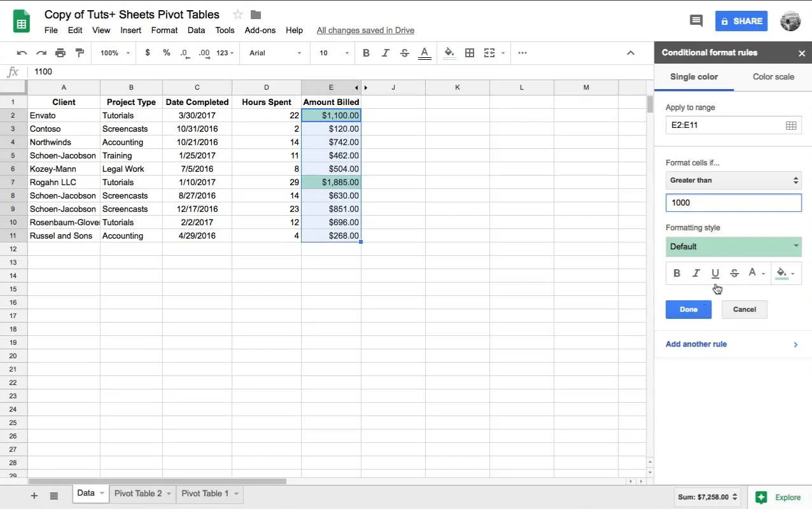Toggle italic in the sidebar formatting style
Image resolution: width=812 pixels, height=509 pixels.
(696, 273)
